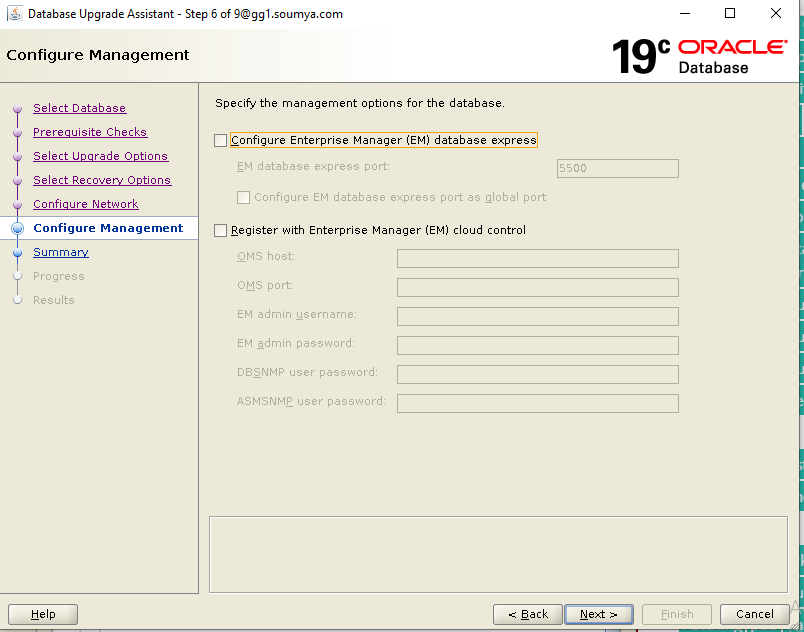Click 'Specify the management options' text
The width and height of the screenshot is (804, 632).
coord(359,103)
